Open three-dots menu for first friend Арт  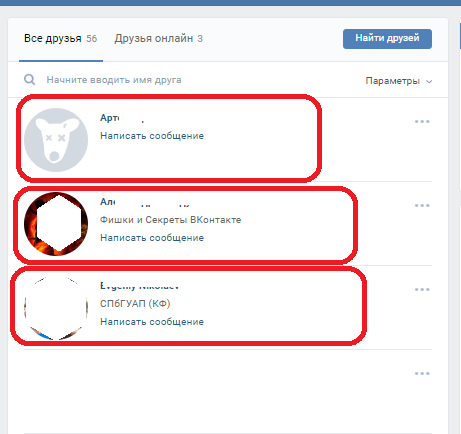click(422, 121)
